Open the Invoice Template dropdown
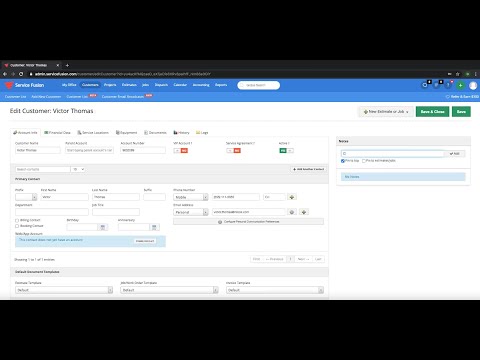This screenshot has height=360, width=480. coord(275,290)
